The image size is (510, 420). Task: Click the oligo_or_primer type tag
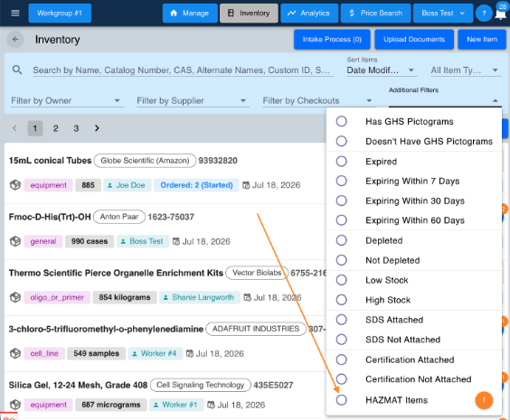57,297
